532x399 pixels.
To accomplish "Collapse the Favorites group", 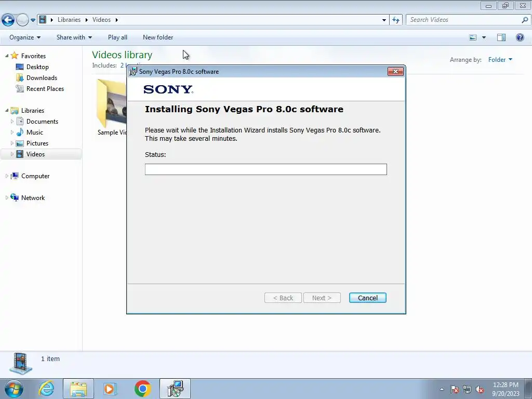I will (x=7, y=56).
